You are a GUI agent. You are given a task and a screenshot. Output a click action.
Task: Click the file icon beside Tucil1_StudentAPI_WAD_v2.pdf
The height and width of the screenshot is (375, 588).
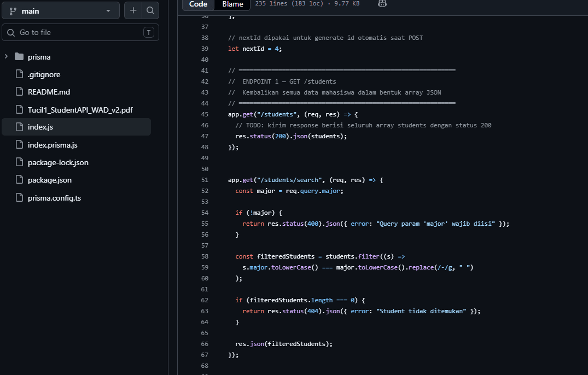point(19,109)
